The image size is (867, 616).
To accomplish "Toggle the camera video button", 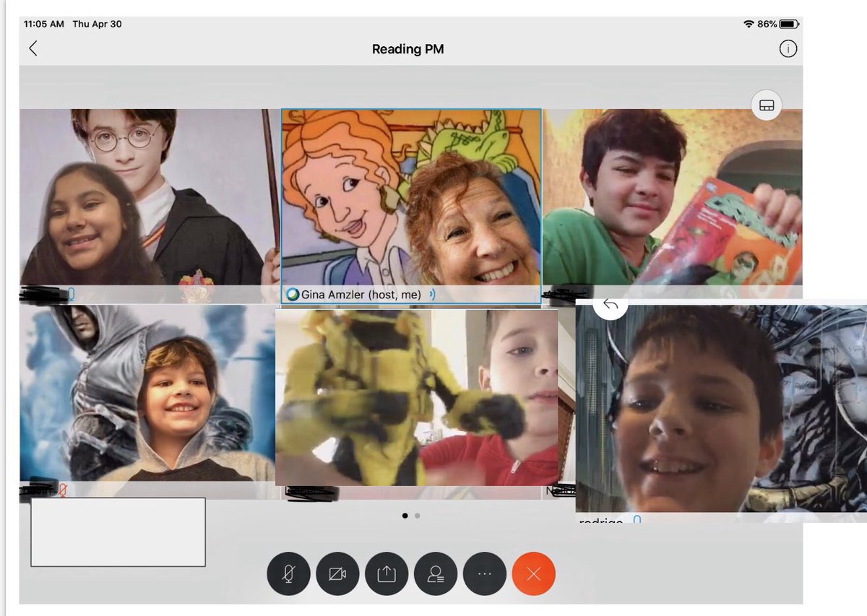I will tap(337, 574).
